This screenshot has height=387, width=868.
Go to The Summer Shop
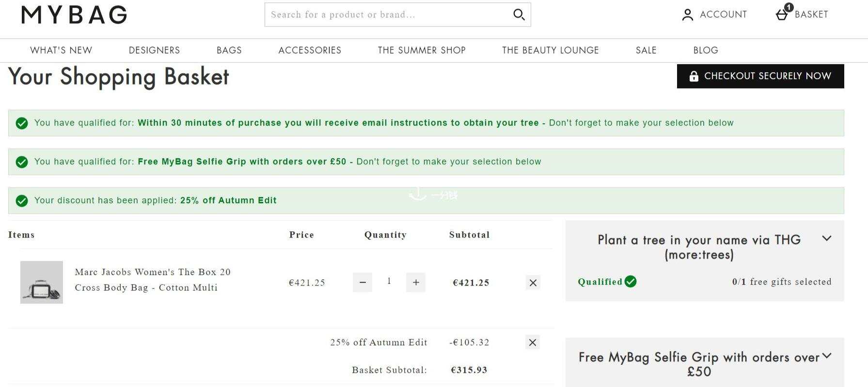coord(422,50)
